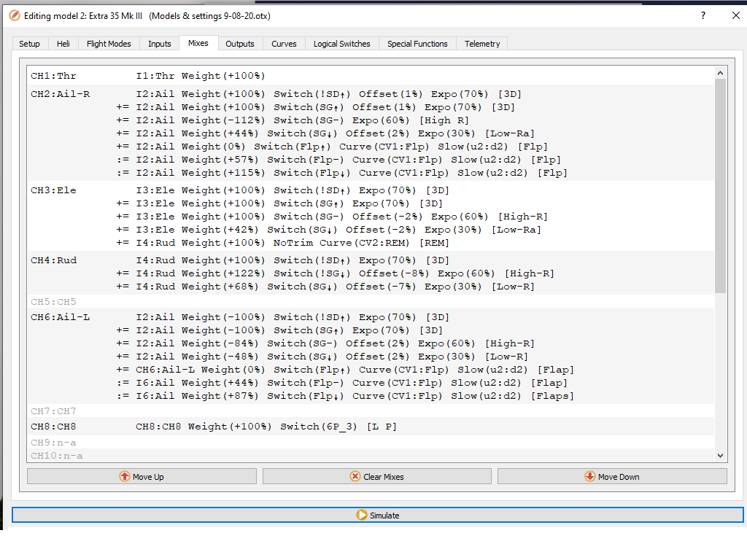Open the Logical Switches tab
The image size is (747, 560).
341,43
